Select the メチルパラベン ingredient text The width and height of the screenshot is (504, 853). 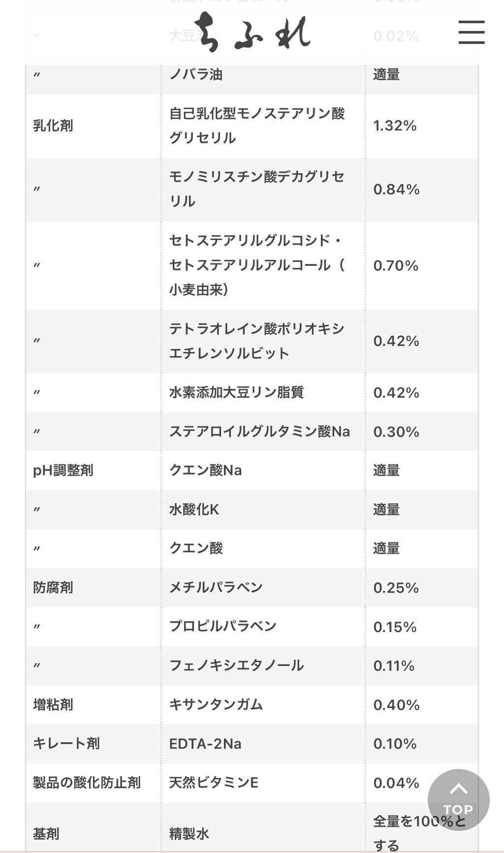coord(216,588)
